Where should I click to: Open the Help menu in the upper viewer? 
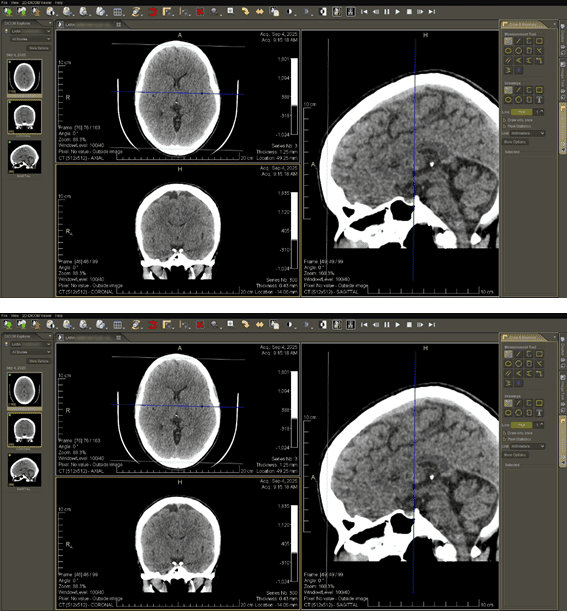59,2
